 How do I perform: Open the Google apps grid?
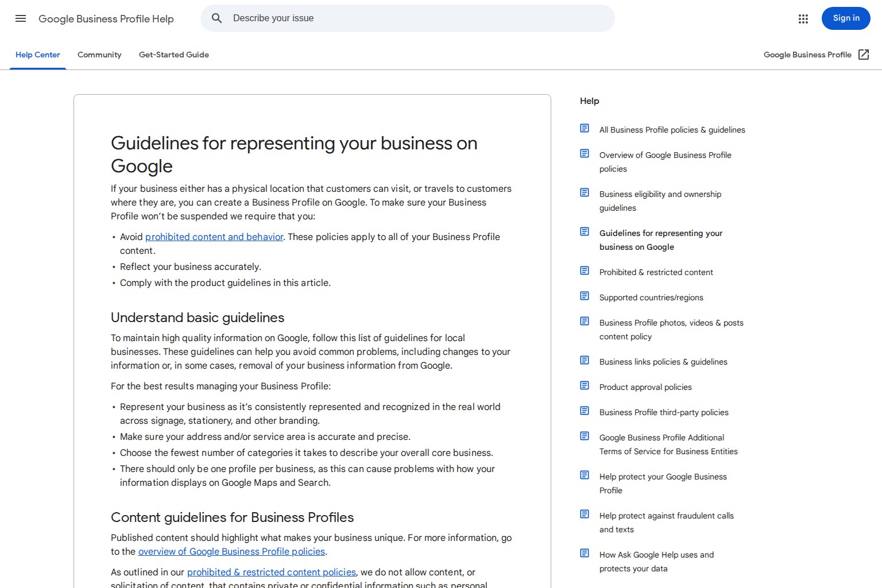803,19
